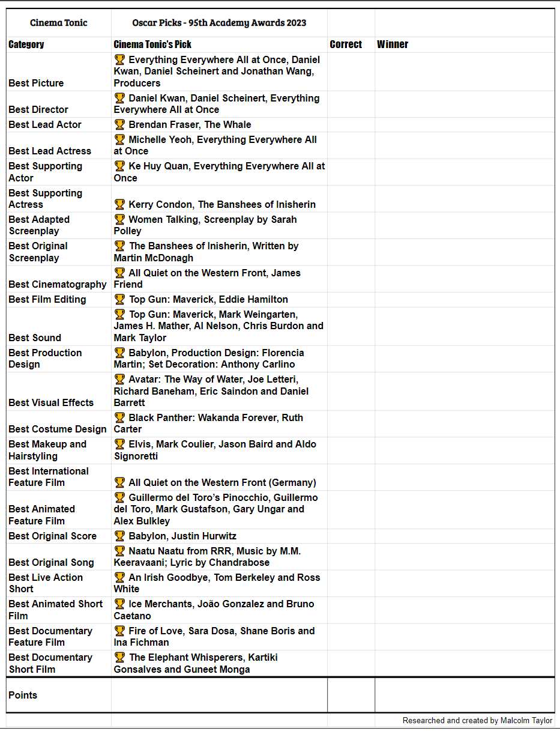Click the Winner cell for Best Lead Actor

[465, 124]
